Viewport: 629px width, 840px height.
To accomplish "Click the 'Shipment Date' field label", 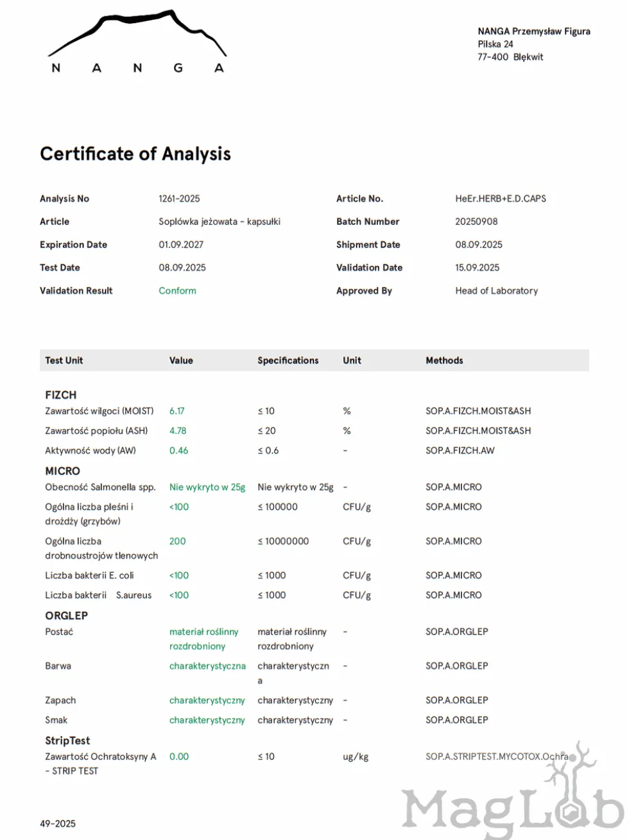I will [368, 245].
